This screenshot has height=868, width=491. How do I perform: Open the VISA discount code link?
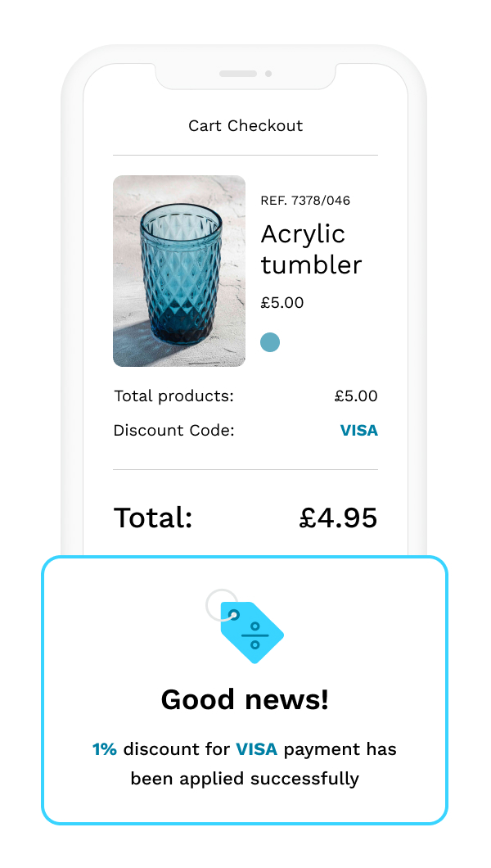click(x=358, y=430)
